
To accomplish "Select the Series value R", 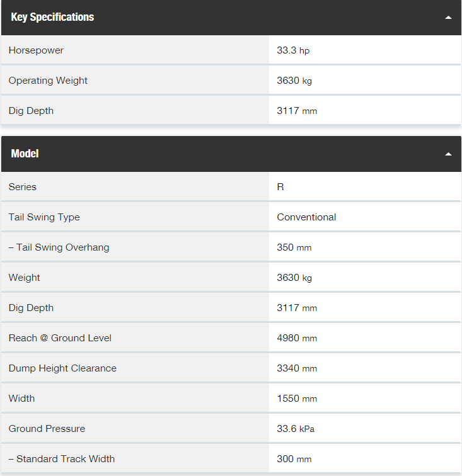I will pyautogui.click(x=280, y=187).
